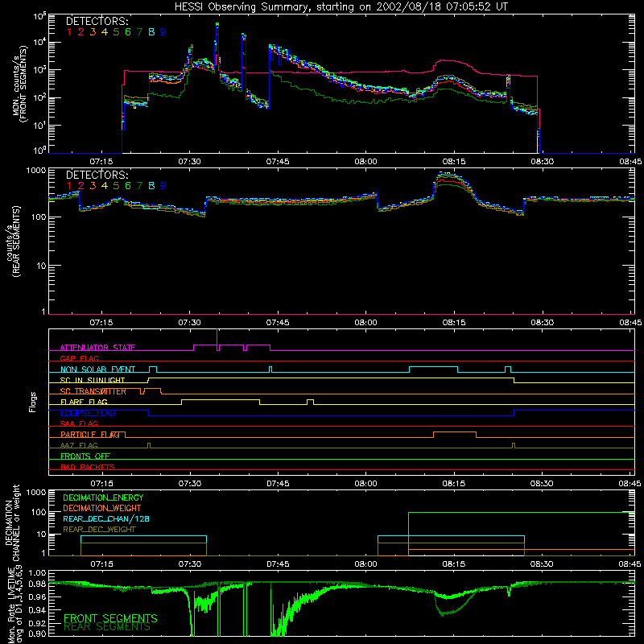This screenshot has height=644, width=644.
Task: Click detector number 9 in the rear segments legend
Action: point(163,186)
